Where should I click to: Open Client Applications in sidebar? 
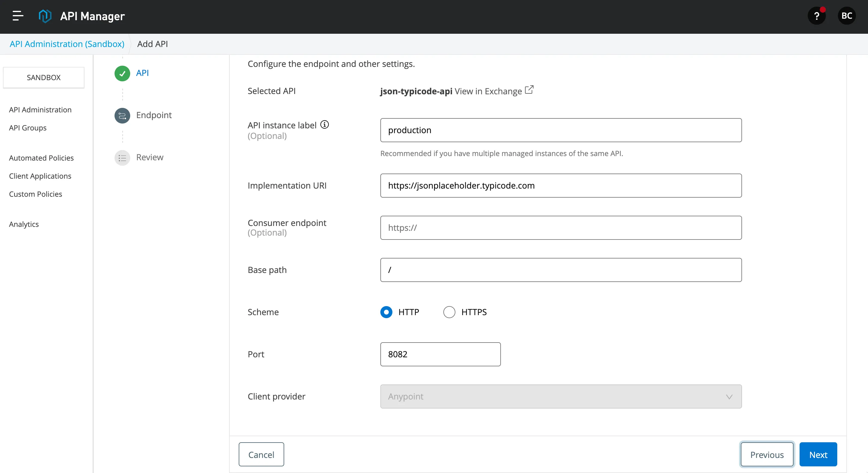(x=40, y=176)
